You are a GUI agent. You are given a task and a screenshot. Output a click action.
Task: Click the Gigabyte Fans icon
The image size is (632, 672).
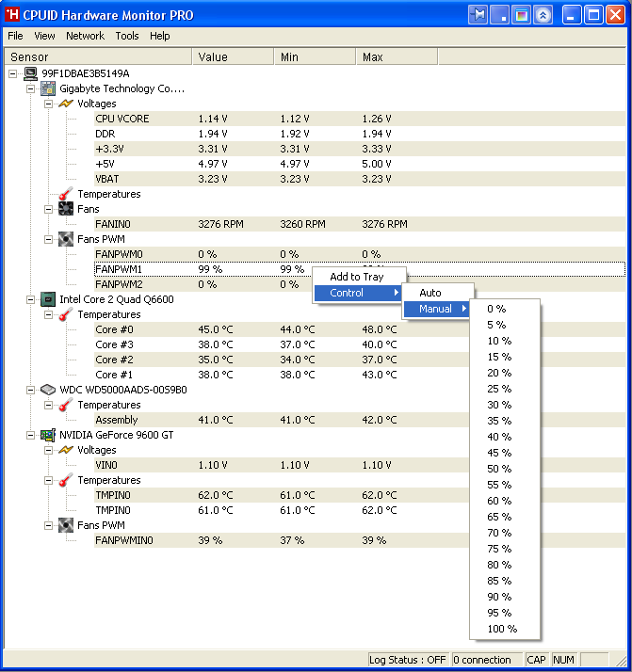click(66, 209)
